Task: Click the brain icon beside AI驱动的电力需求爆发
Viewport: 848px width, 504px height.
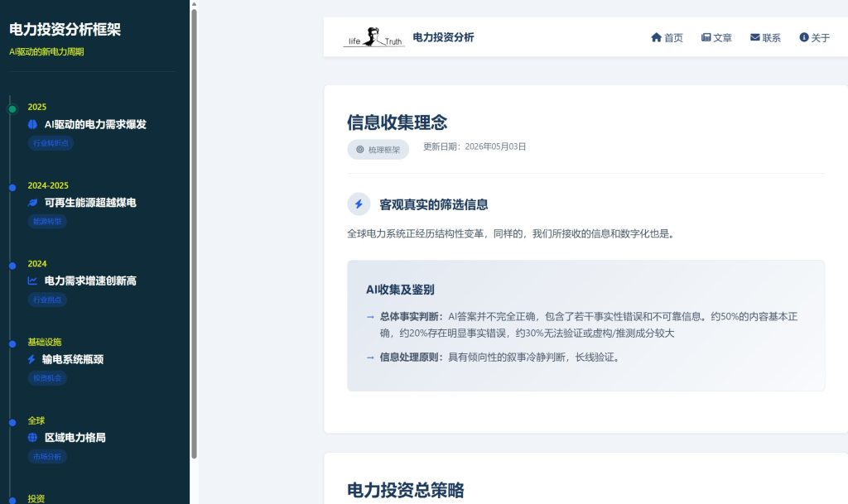Action: tap(32, 124)
